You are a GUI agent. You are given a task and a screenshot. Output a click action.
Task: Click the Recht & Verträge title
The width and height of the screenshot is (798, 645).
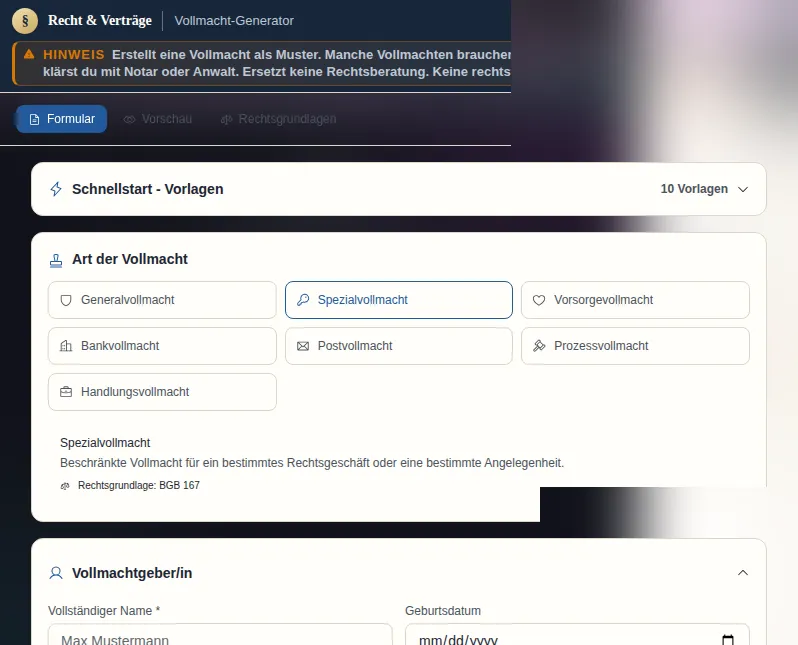coord(100,20)
